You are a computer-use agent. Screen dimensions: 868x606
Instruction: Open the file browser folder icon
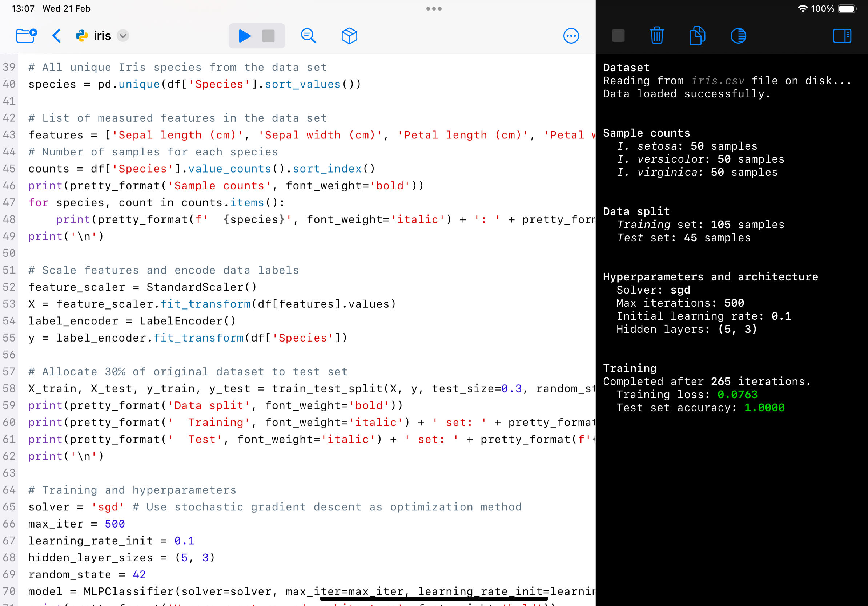pos(27,36)
